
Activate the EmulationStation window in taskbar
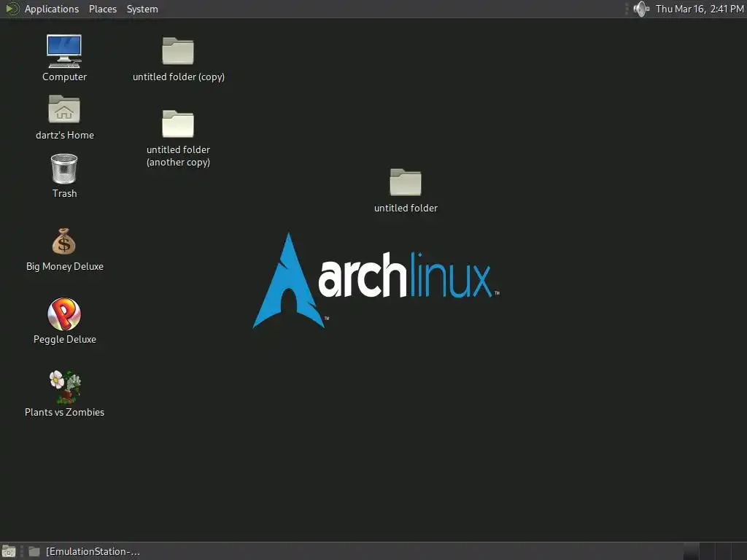85,551
